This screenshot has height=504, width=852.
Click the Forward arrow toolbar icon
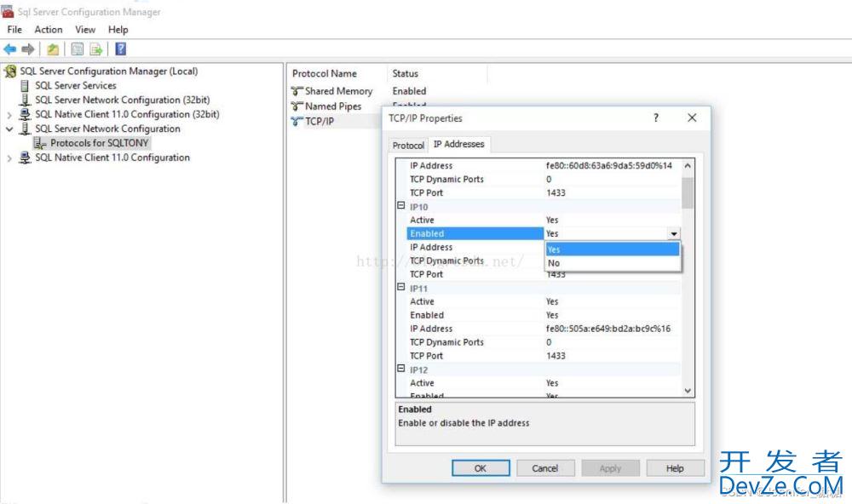click(28, 49)
